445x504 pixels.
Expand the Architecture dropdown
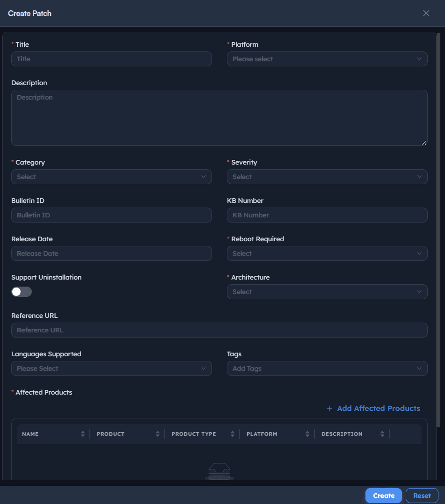[x=327, y=292]
